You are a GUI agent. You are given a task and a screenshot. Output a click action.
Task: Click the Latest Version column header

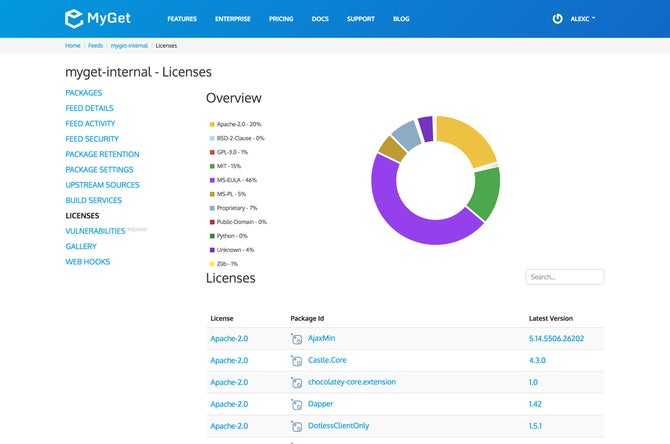point(551,318)
